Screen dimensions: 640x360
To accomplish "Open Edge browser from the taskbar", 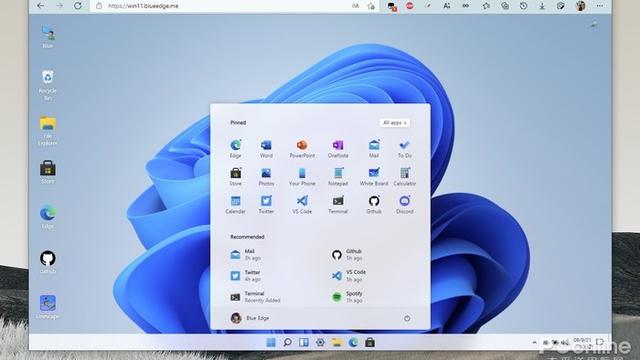I will pyautogui.click(x=353, y=342).
